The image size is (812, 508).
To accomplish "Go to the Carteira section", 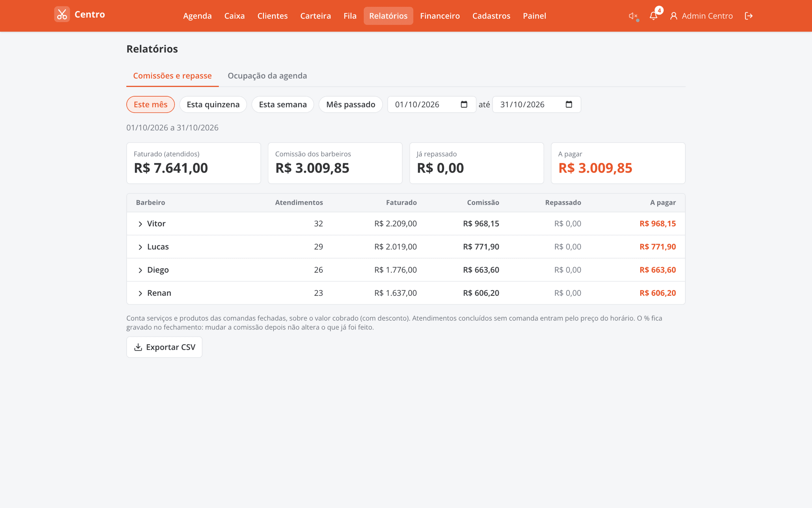I will tap(315, 16).
